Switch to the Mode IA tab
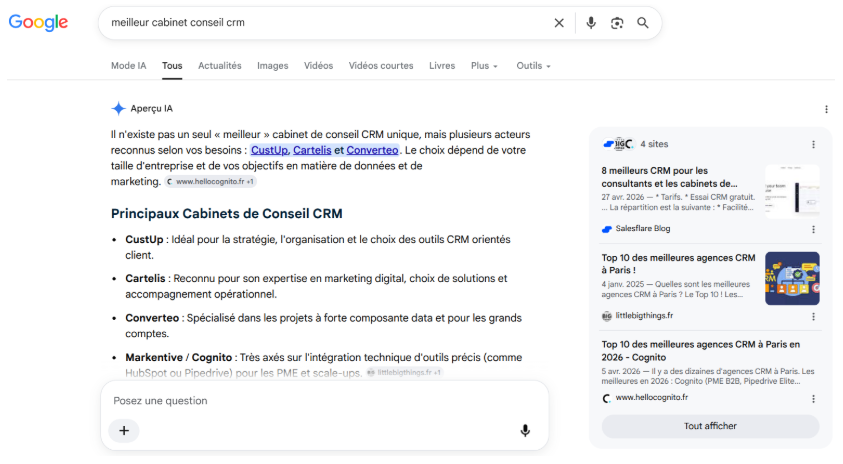The width and height of the screenshot is (843, 464). (x=128, y=66)
